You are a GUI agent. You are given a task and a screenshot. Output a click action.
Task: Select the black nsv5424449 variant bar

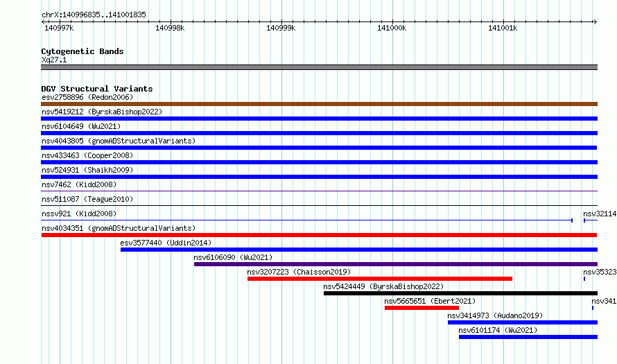pos(460,293)
